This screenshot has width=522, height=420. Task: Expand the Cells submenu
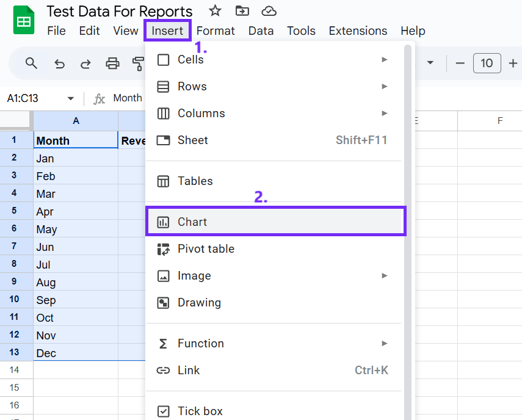click(x=385, y=60)
